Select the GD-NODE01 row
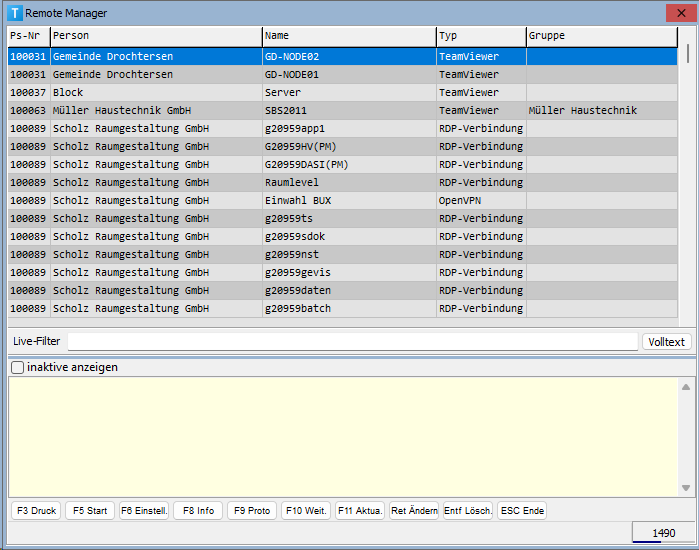Screen dimensions: 699x550 click(342, 74)
